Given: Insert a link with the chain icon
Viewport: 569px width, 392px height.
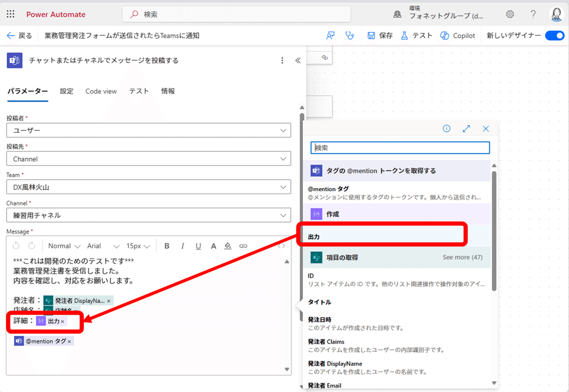Looking at the screenshot, I should pyautogui.click(x=243, y=246).
